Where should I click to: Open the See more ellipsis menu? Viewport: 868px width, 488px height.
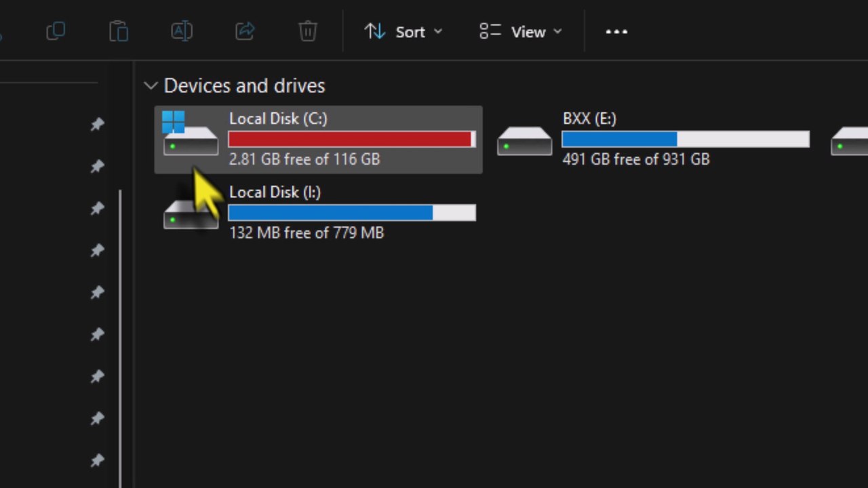click(x=616, y=32)
